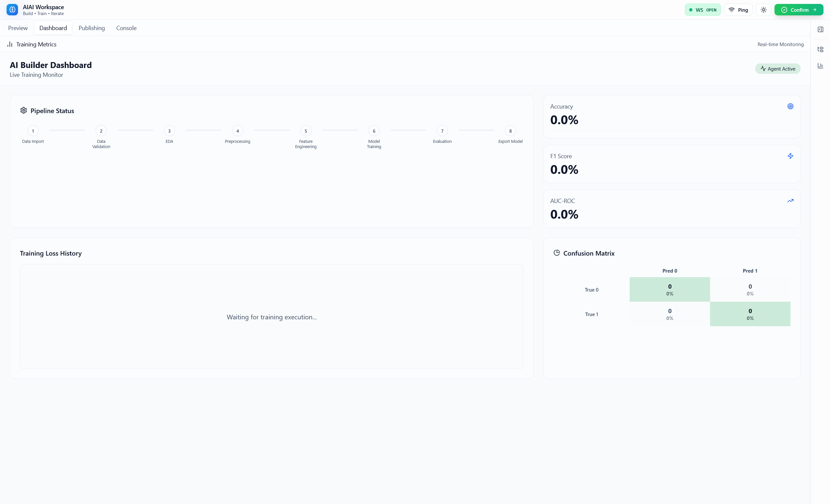Viewport: 830px width, 504px height.
Task: Toggle the Agent Active status badge
Action: tap(777, 69)
